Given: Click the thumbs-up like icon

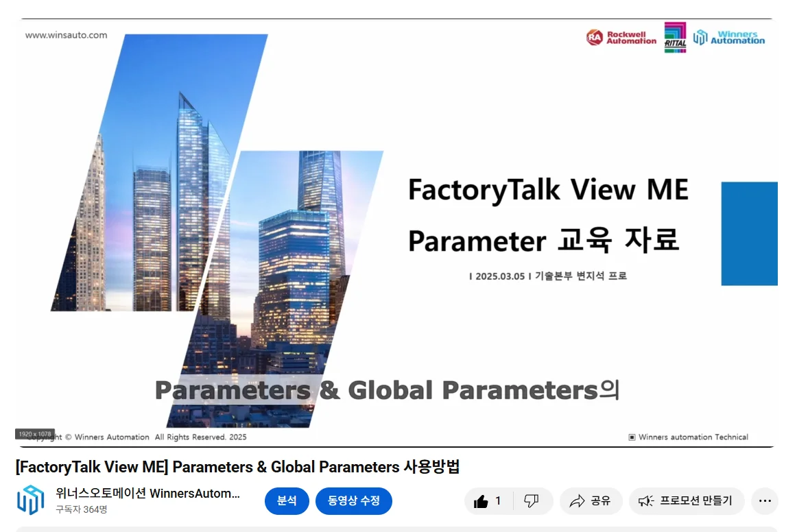Looking at the screenshot, I should coord(481,501).
